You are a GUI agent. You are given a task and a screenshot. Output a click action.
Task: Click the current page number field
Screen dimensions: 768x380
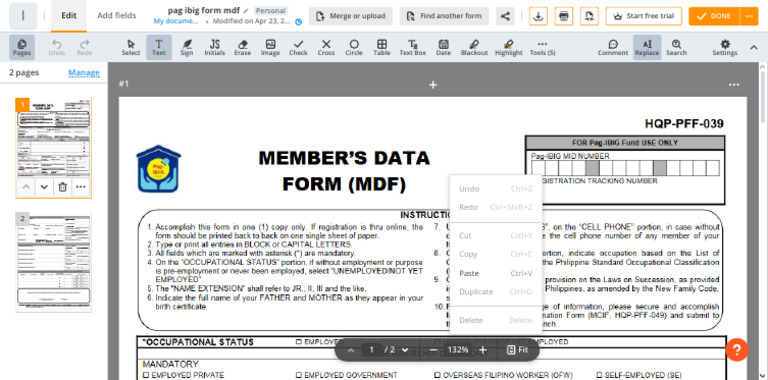tap(372, 350)
